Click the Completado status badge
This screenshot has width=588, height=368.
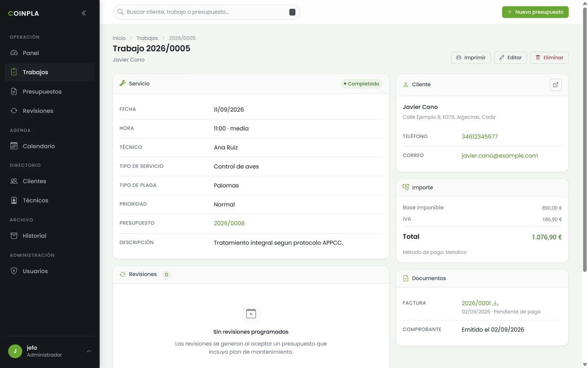point(362,84)
